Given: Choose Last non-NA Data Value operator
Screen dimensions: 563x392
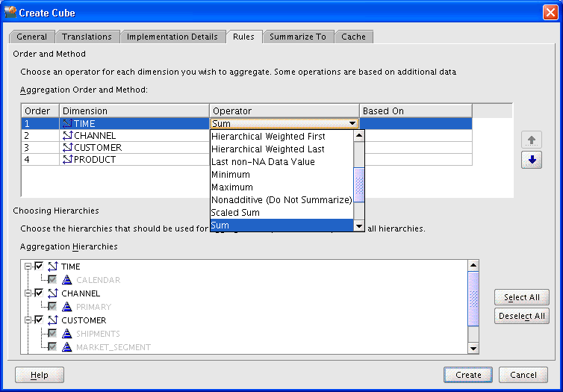Looking at the screenshot, I should pos(281,162).
